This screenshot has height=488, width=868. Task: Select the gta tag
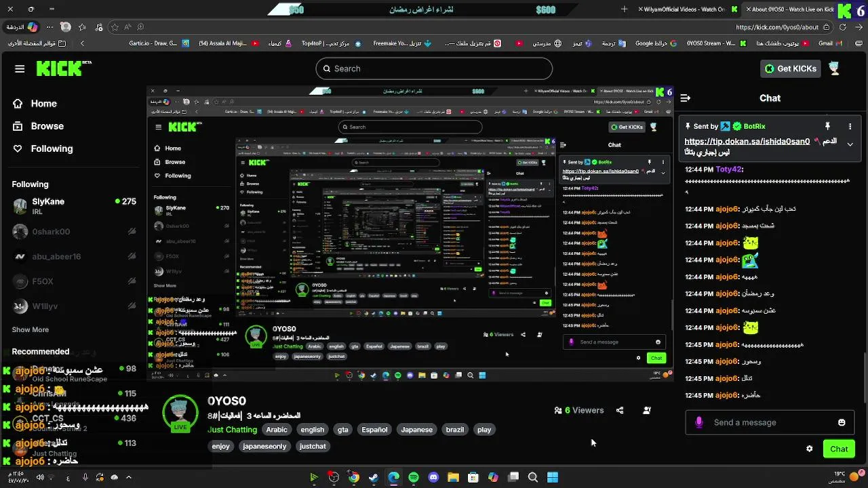click(x=343, y=430)
